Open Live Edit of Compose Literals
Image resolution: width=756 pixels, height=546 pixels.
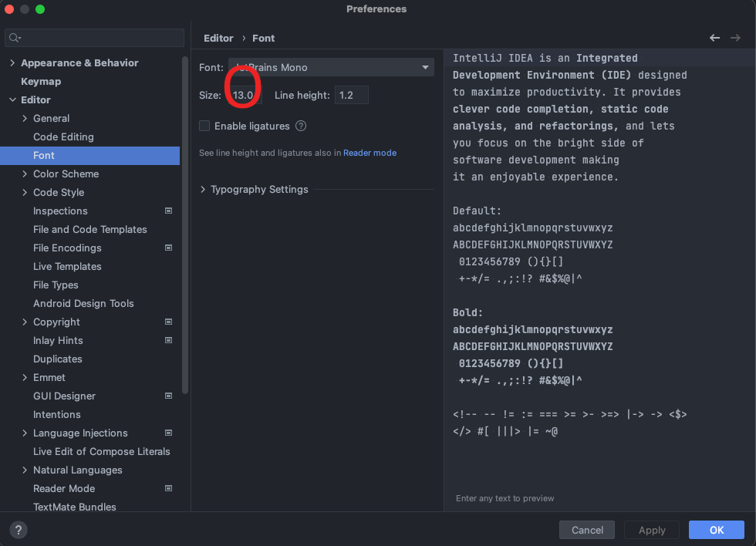tap(102, 452)
